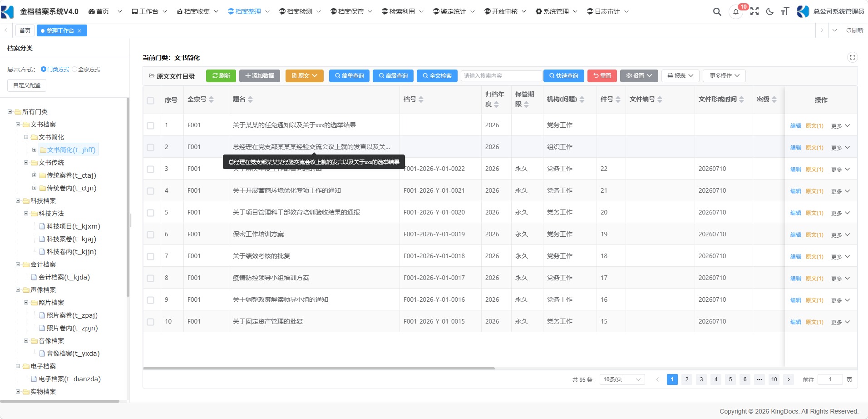Sort by 机构(问题) column arrows
The width and height of the screenshot is (868, 419).
click(582, 100)
